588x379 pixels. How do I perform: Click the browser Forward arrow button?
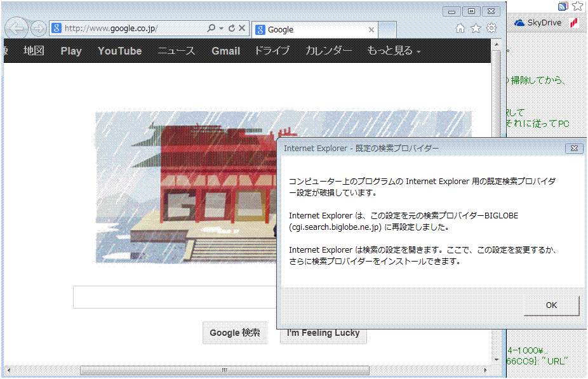point(38,29)
